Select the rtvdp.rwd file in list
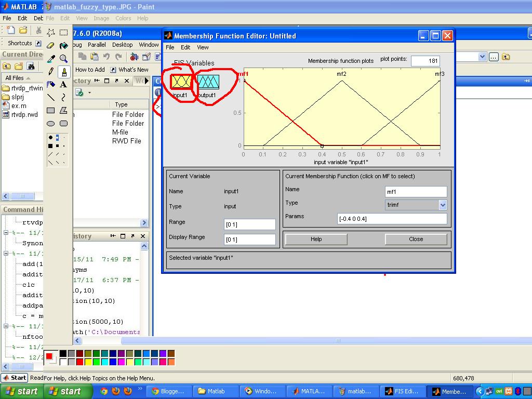 point(20,115)
